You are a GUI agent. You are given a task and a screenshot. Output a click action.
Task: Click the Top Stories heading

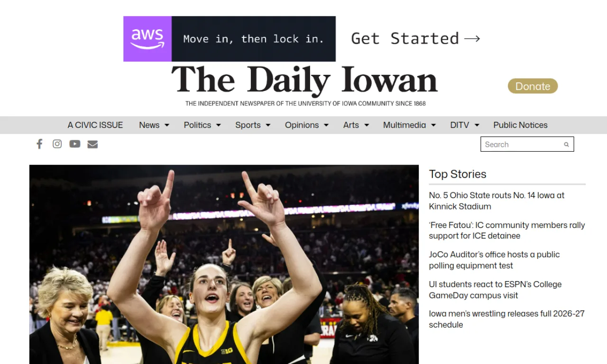pyautogui.click(x=458, y=174)
